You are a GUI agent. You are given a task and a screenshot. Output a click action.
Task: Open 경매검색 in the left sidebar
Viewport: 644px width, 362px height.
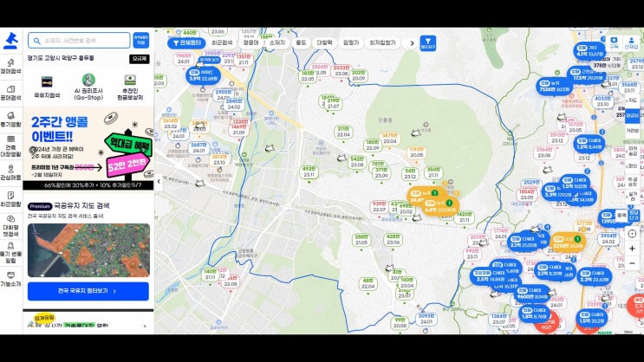point(10,68)
